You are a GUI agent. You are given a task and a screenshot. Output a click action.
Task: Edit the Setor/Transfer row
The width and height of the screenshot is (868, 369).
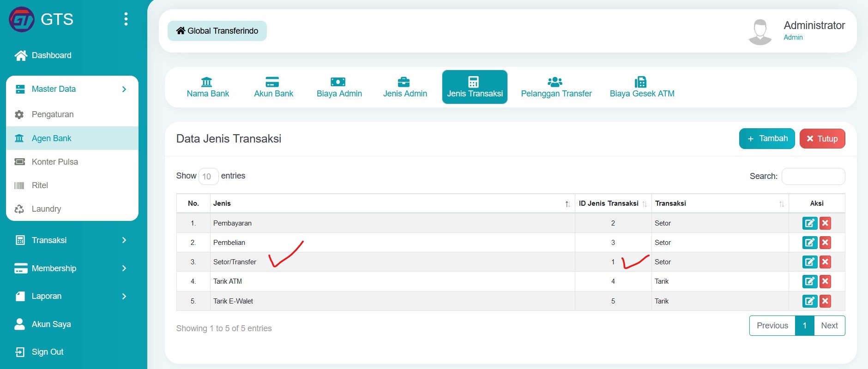click(x=810, y=262)
